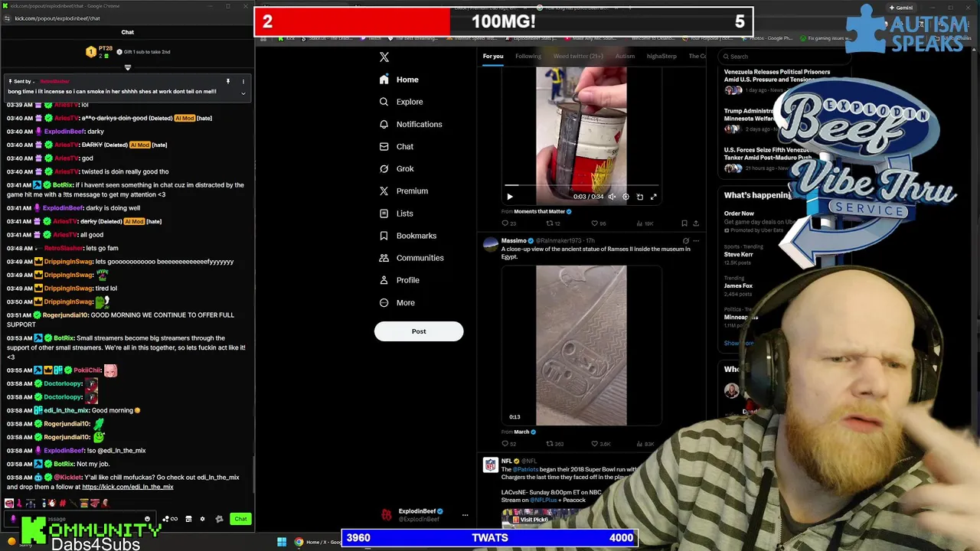
Task: Expand the pinned message chevron
Action: 243,93
